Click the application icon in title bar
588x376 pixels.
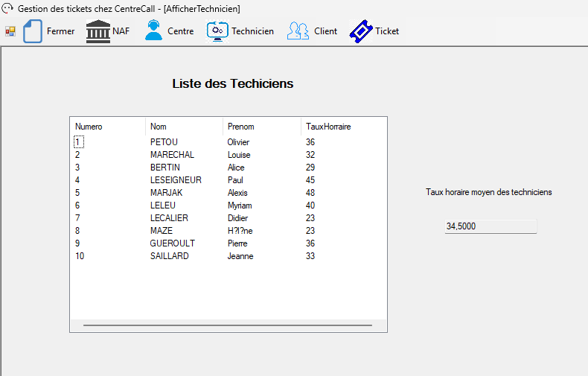[8, 9]
